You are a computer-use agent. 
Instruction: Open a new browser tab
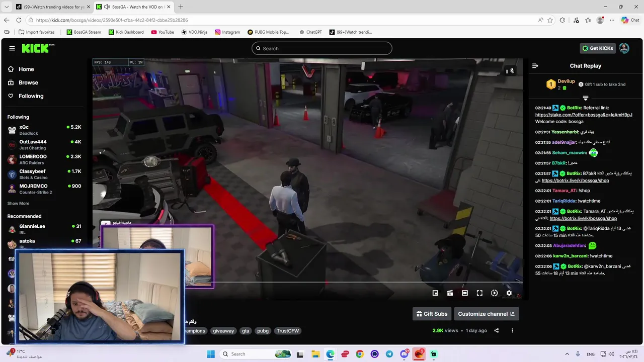click(181, 7)
